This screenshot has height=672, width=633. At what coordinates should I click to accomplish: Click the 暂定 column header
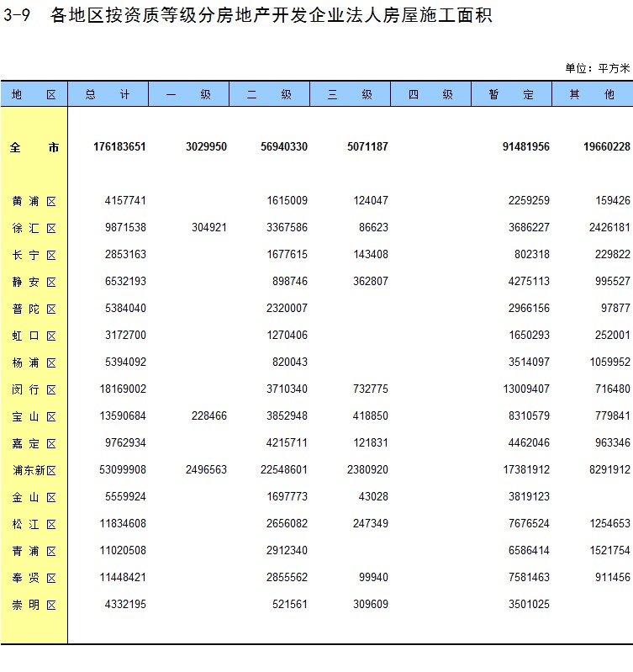pyautogui.click(x=511, y=95)
